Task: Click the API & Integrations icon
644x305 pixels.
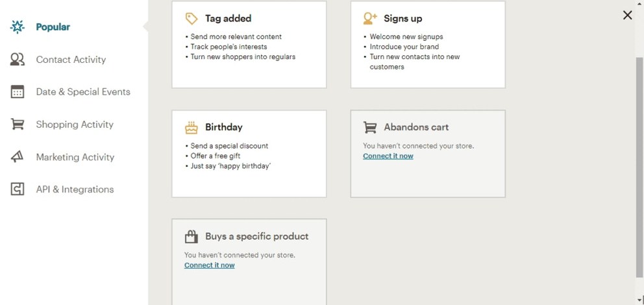Action: point(18,189)
